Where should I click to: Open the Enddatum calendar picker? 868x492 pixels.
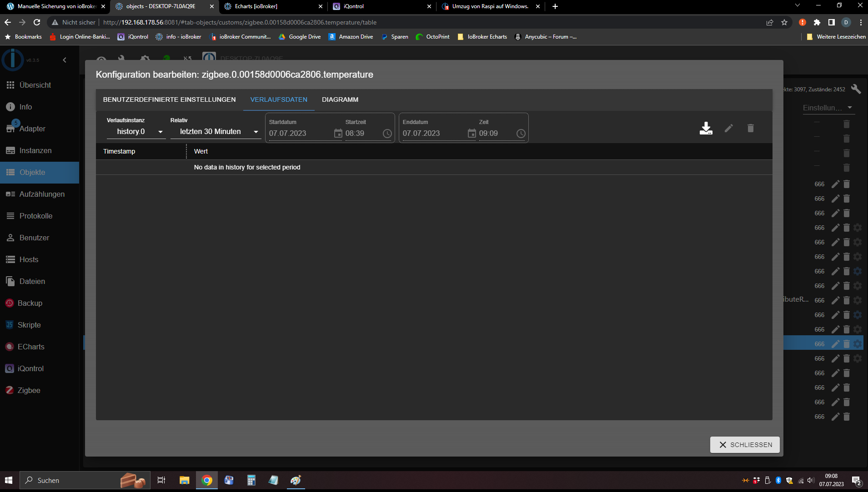(x=472, y=133)
